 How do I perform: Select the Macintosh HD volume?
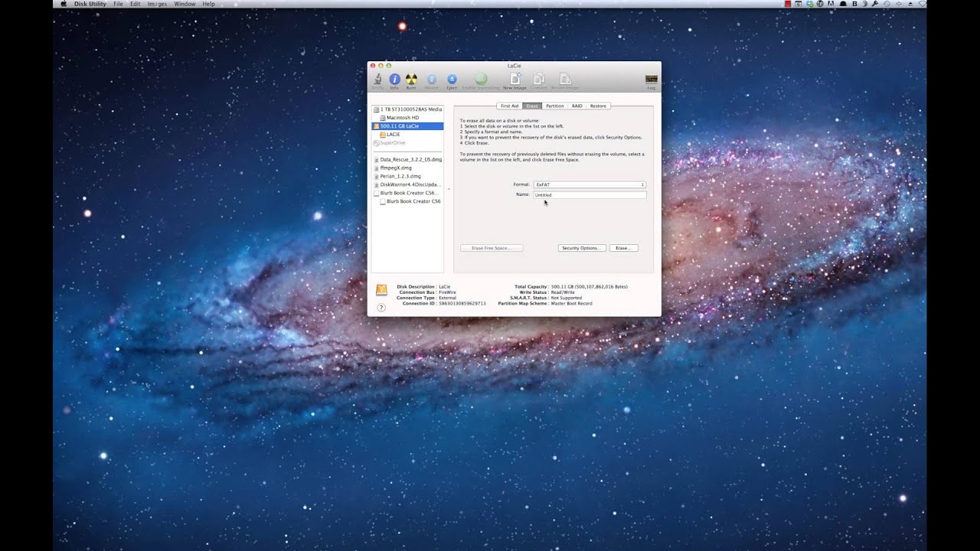[407, 118]
